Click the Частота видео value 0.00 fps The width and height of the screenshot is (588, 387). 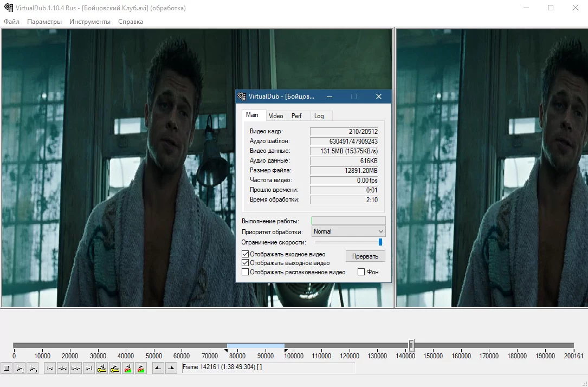(344, 180)
